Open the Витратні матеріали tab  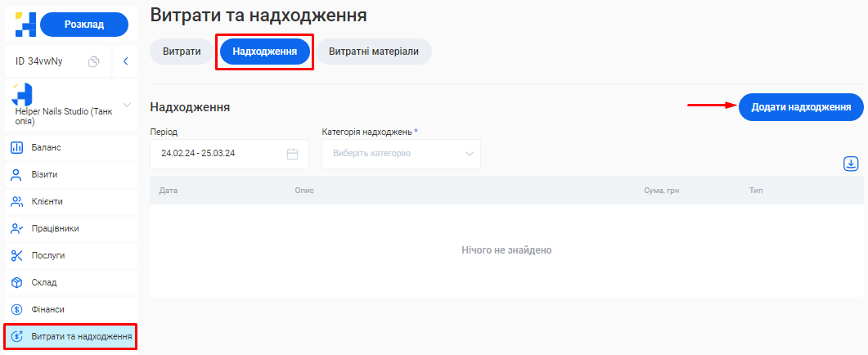tap(374, 52)
